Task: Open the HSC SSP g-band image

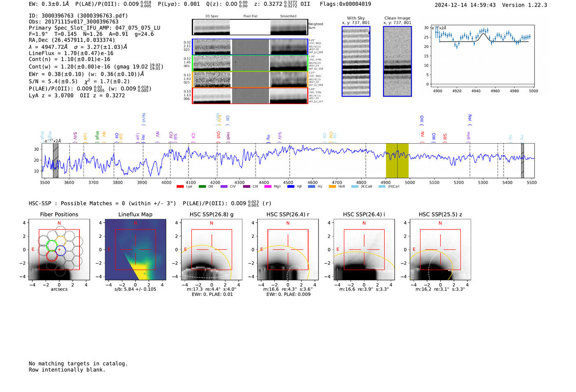Action: pyautogui.click(x=211, y=250)
